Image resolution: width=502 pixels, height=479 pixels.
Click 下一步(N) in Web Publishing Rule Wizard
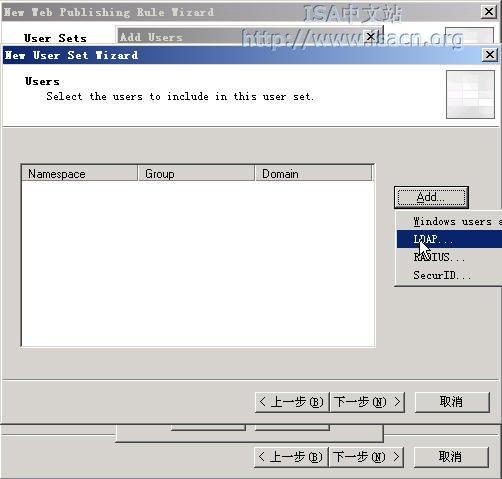click(366, 457)
